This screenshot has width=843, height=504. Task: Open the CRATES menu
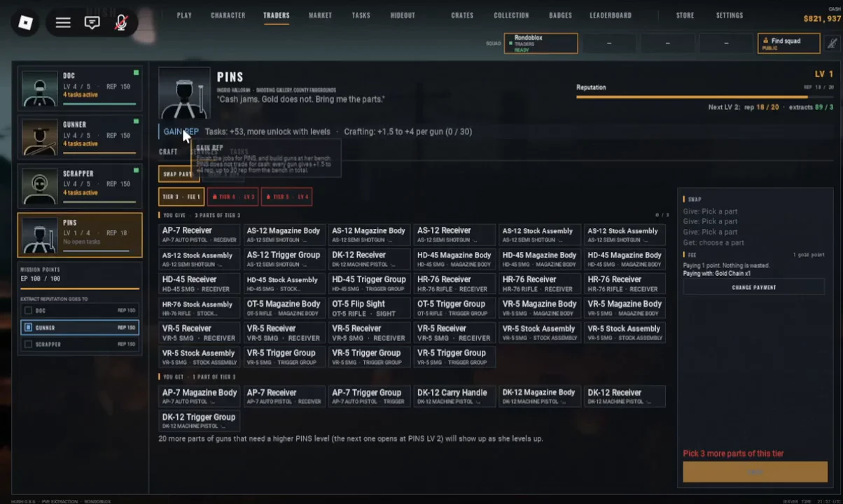click(462, 15)
